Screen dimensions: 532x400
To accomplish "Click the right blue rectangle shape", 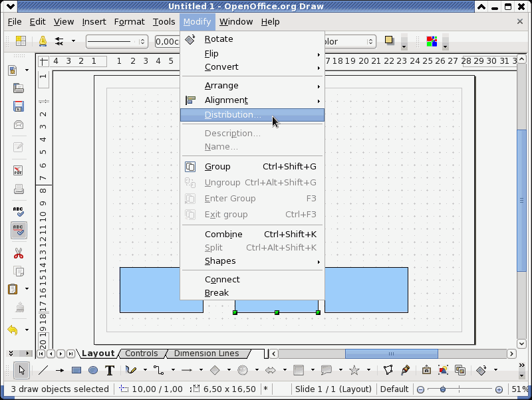I will point(366,290).
